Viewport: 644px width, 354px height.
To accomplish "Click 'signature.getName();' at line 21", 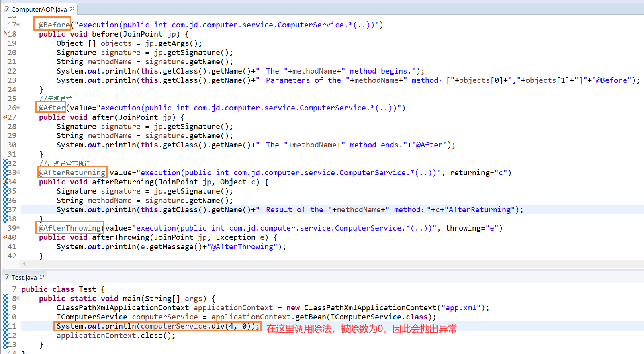I will (189, 62).
